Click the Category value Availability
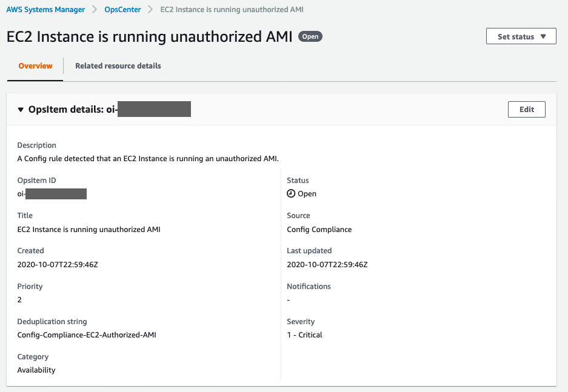 36,370
